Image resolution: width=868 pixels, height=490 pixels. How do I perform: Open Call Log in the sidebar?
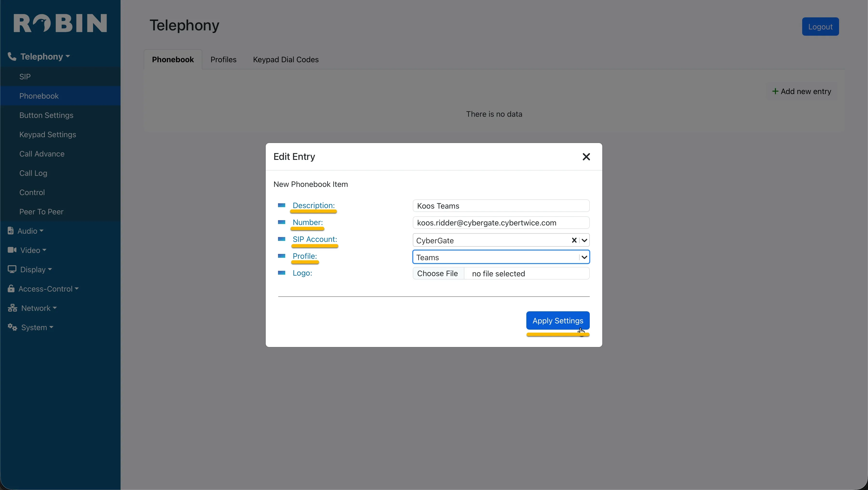point(60,173)
